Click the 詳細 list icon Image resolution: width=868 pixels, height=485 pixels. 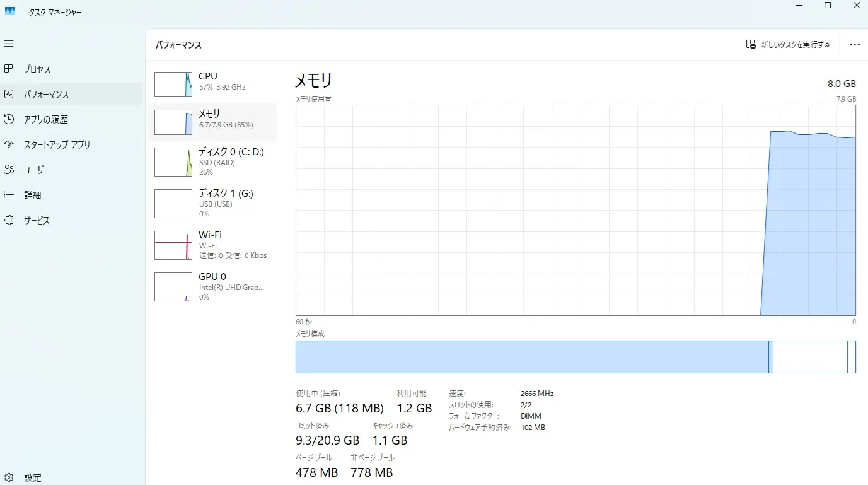(9, 195)
